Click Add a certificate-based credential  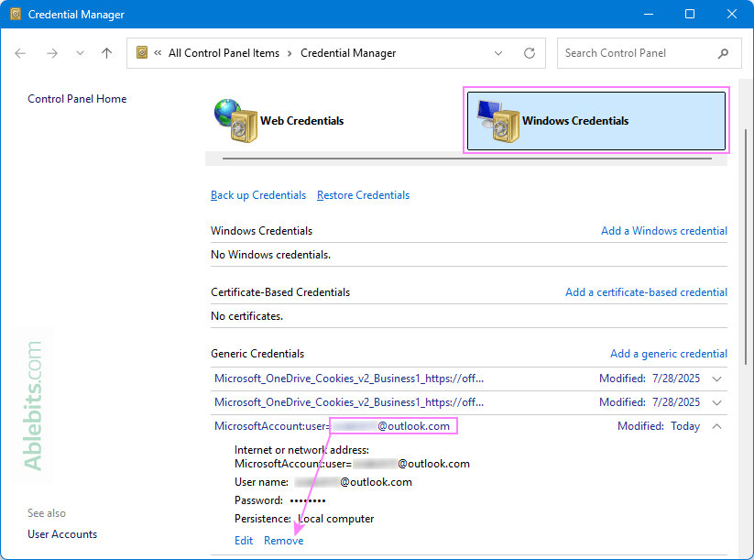click(x=646, y=292)
